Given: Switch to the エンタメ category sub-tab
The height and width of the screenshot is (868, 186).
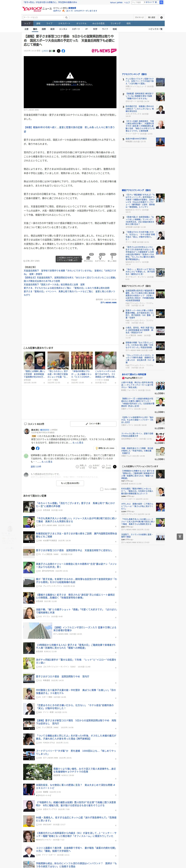Looking at the screenshot, I should point(63,29).
